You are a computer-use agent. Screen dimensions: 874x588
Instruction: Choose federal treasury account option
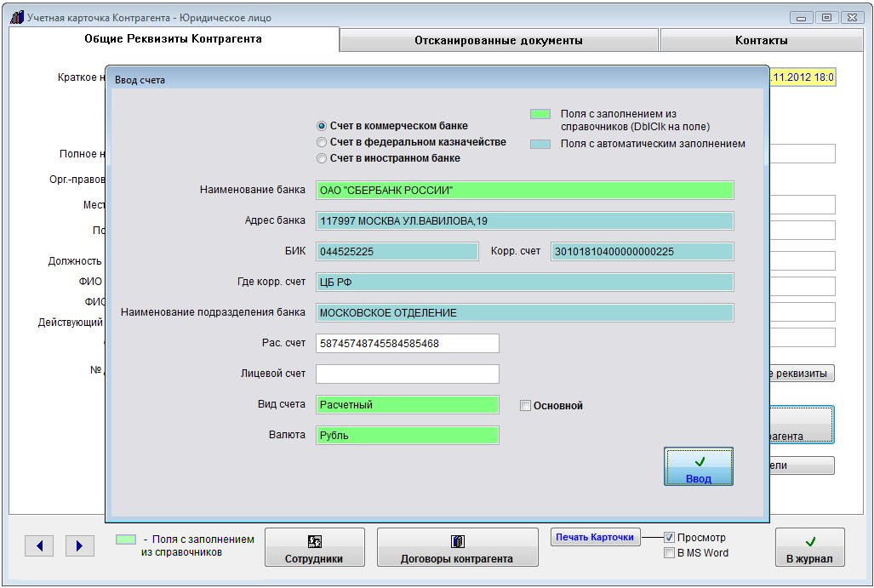coord(322,142)
